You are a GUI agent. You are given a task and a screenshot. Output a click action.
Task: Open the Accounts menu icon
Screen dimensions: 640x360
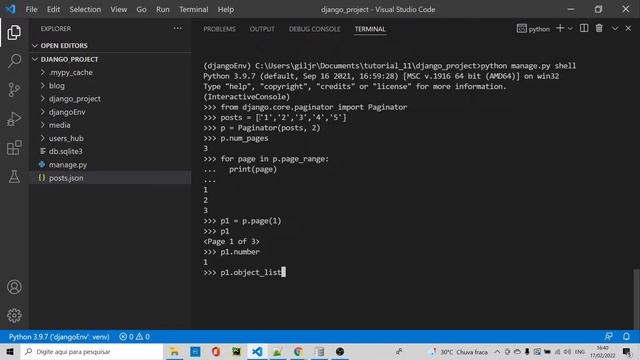point(14,287)
